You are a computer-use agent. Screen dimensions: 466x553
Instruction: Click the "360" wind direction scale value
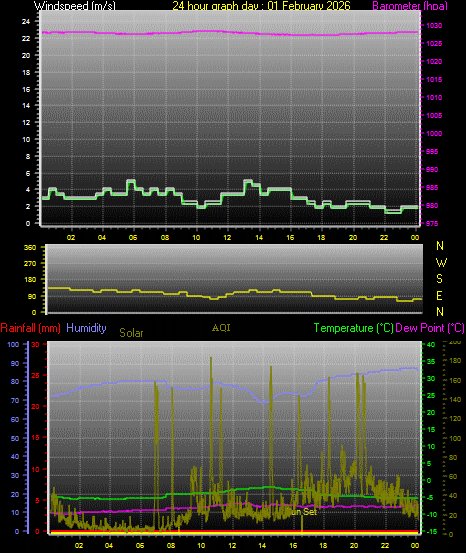click(x=30, y=248)
